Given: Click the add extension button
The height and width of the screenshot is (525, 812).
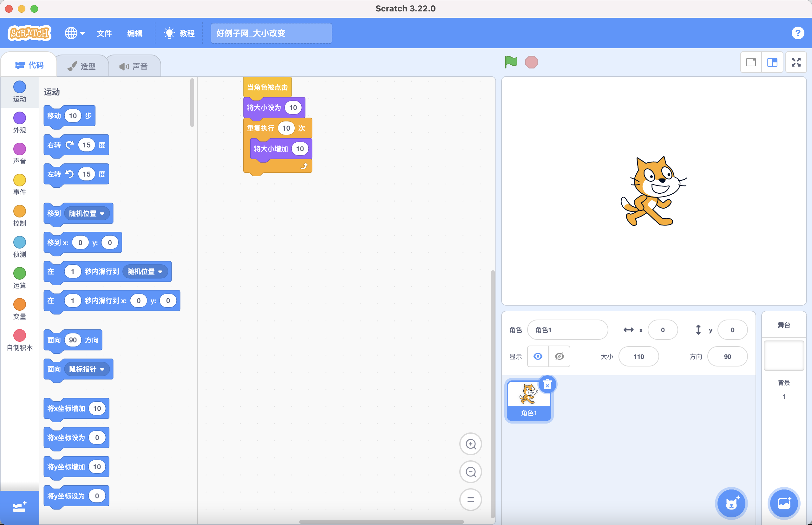Looking at the screenshot, I should [19, 507].
